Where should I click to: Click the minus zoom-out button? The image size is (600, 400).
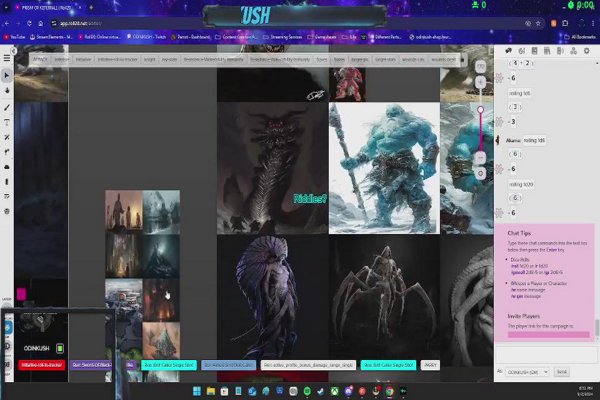click(x=480, y=157)
